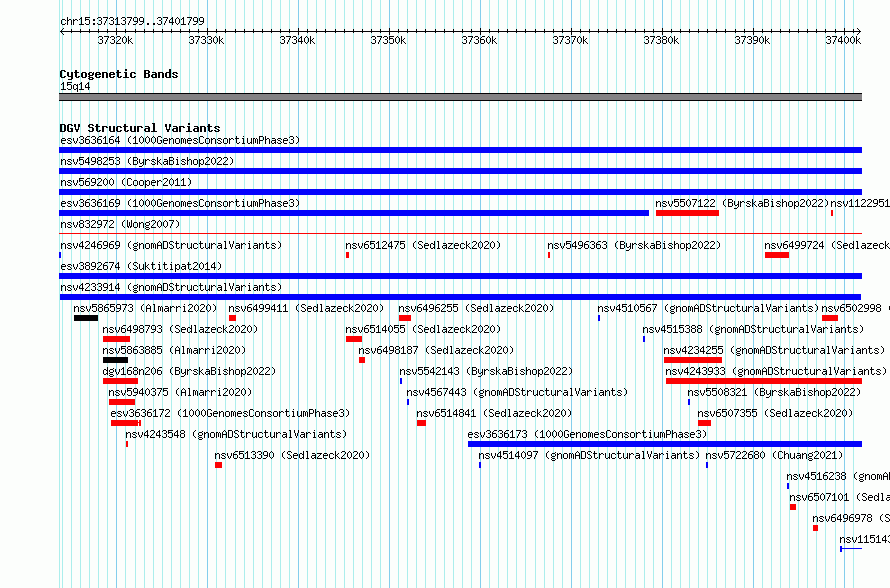Click the blue bar of esv3636169
The width and height of the screenshot is (890, 588).
354,213
